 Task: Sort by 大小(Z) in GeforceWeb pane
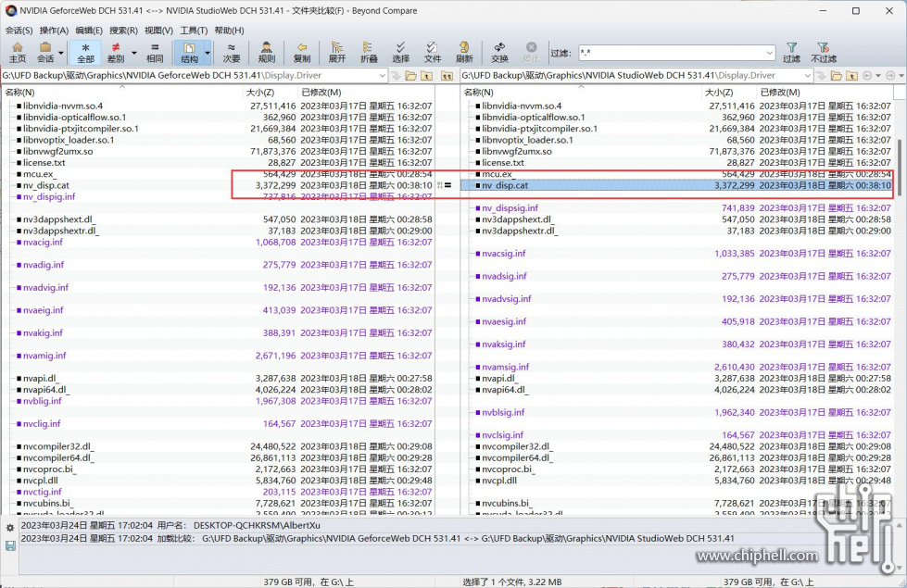tap(270, 93)
